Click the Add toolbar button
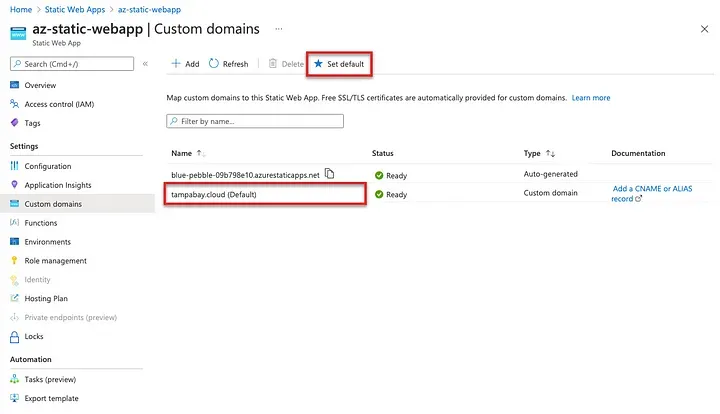 (x=186, y=64)
